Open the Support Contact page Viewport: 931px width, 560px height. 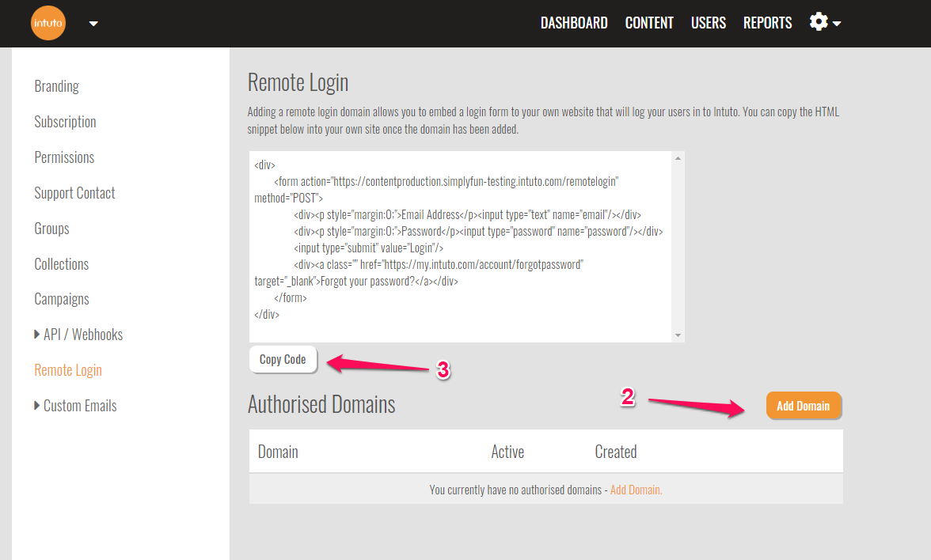pos(74,192)
